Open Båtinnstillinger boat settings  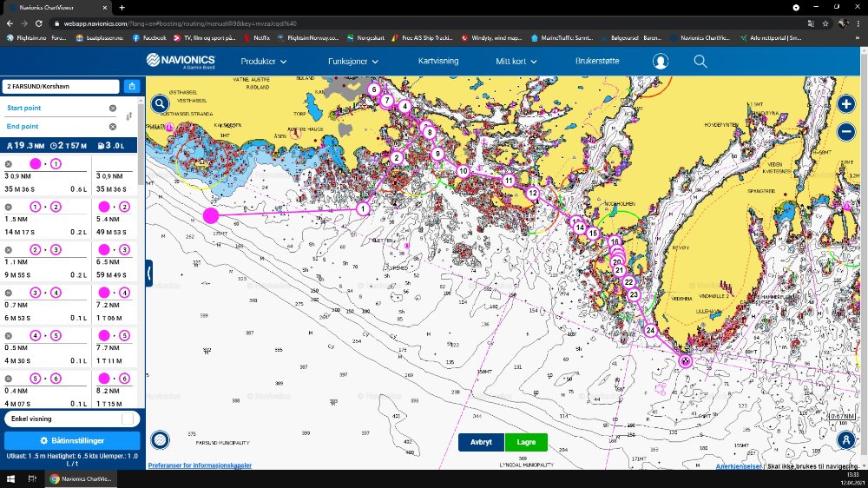pos(72,441)
